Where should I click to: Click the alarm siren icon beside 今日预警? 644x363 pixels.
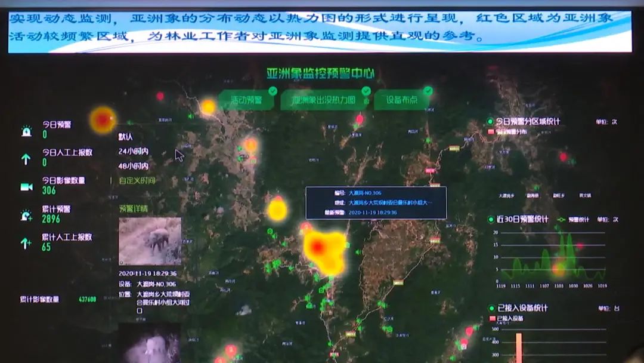click(26, 131)
